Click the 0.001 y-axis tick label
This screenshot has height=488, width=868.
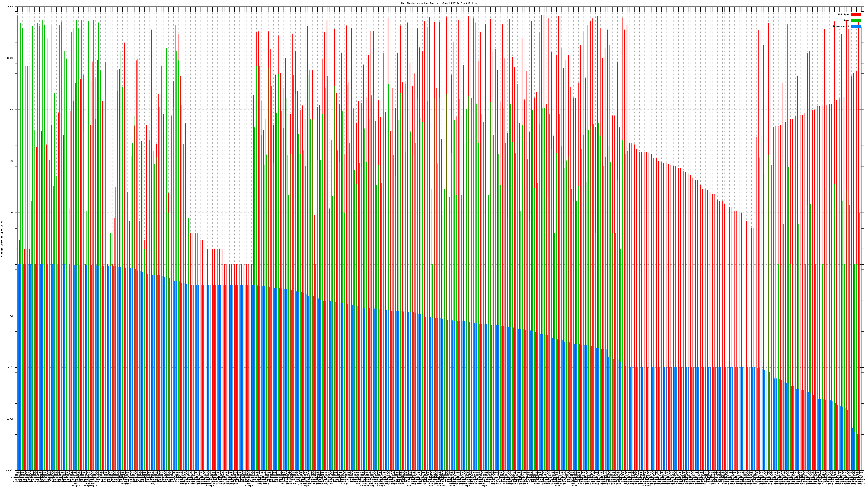[11, 419]
